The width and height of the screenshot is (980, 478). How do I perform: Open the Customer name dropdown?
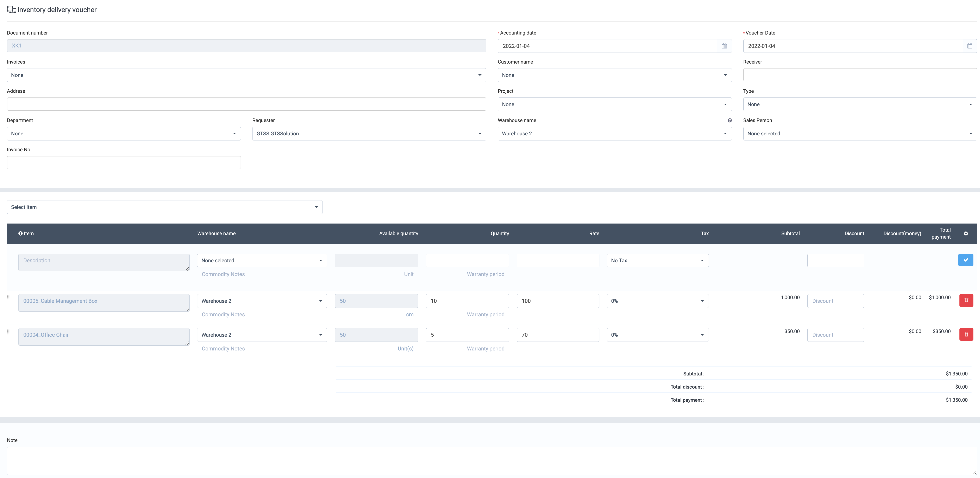point(614,75)
